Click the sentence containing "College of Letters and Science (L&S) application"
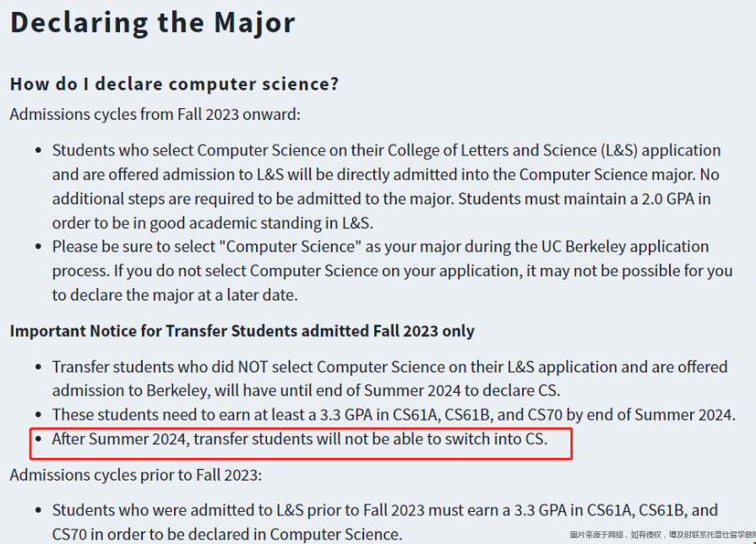This screenshot has width=756, height=544. pyautogui.click(x=386, y=162)
